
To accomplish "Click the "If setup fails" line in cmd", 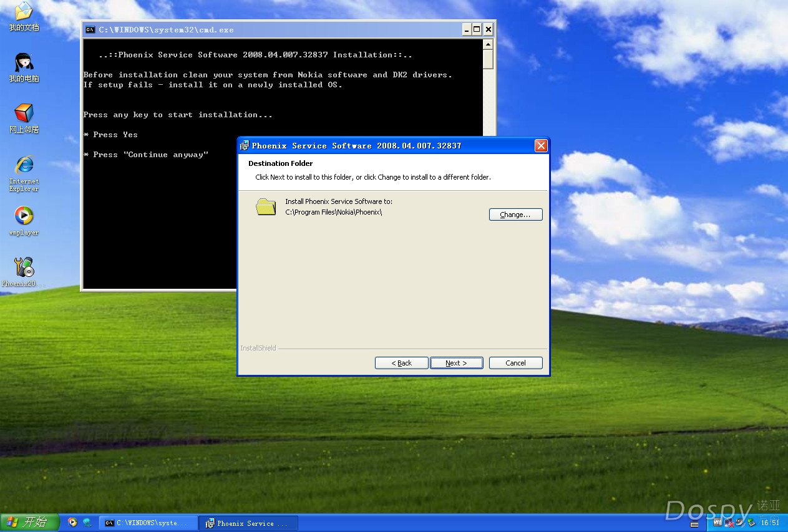I will pyautogui.click(x=213, y=85).
